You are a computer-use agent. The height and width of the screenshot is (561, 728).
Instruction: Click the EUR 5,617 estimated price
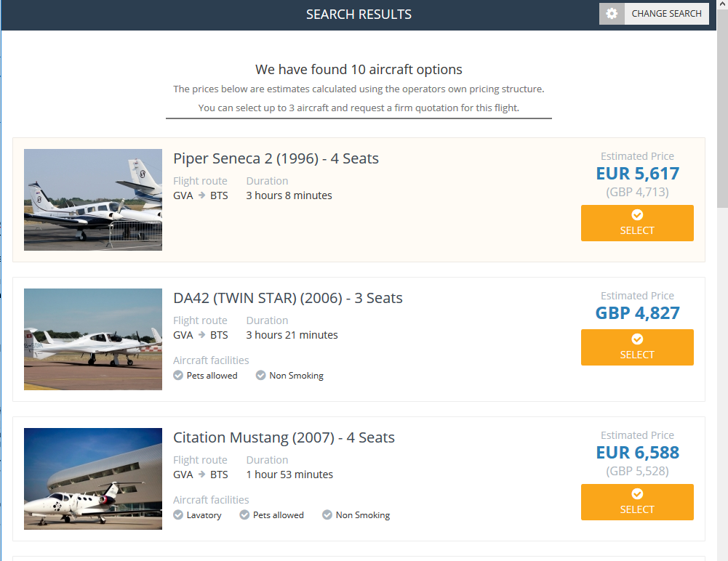(637, 174)
